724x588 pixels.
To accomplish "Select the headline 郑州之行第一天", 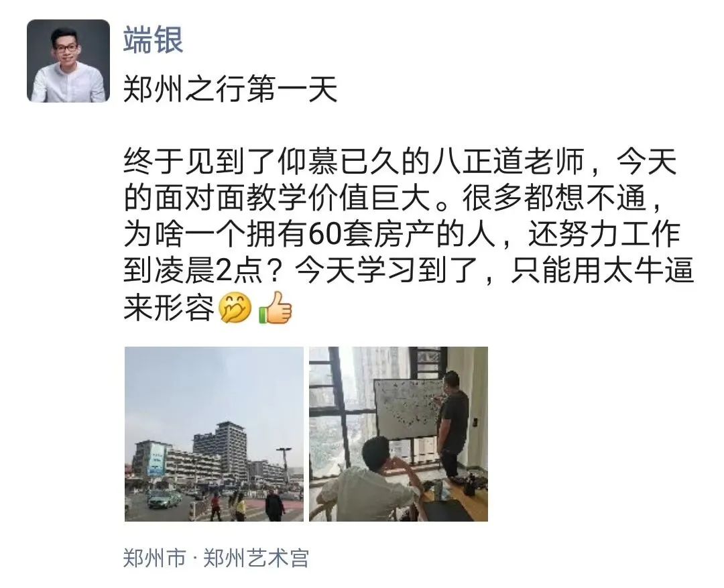I will click(x=231, y=89).
